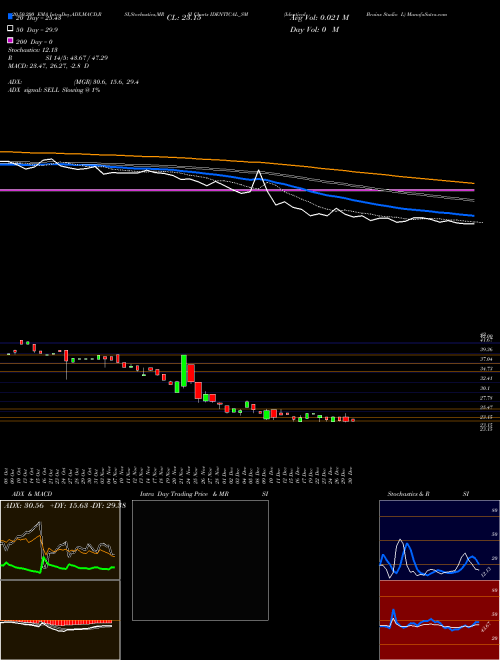Image resolution: width=500 pixels, height=660 pixels.
Task: Click the blue Stochastics indicator chart
Action: (439, 540)
